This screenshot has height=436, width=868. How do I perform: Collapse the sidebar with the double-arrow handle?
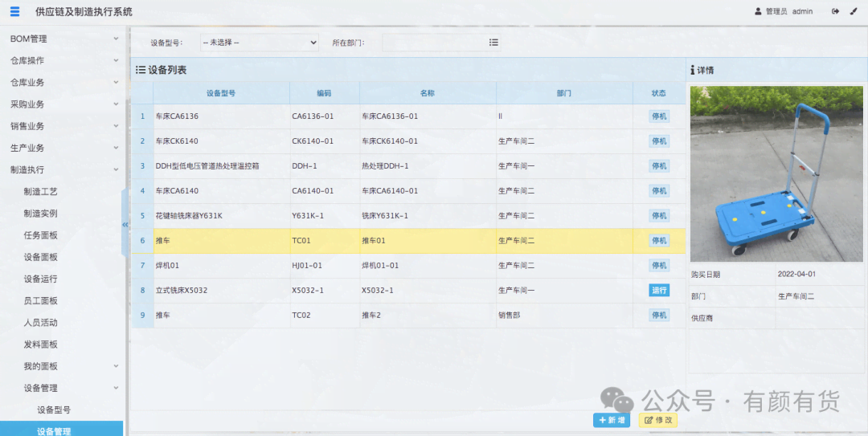(x=125, y=225)
